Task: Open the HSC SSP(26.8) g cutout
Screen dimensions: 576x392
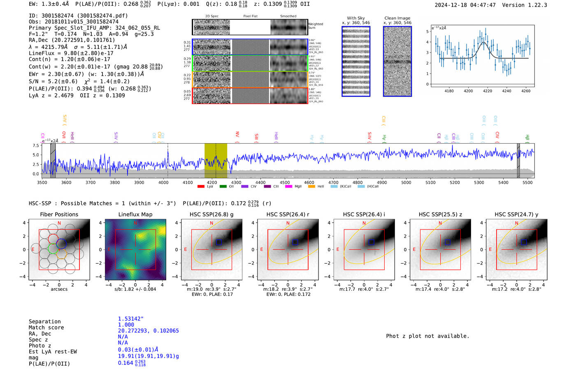Action: [x=211, y=250]
